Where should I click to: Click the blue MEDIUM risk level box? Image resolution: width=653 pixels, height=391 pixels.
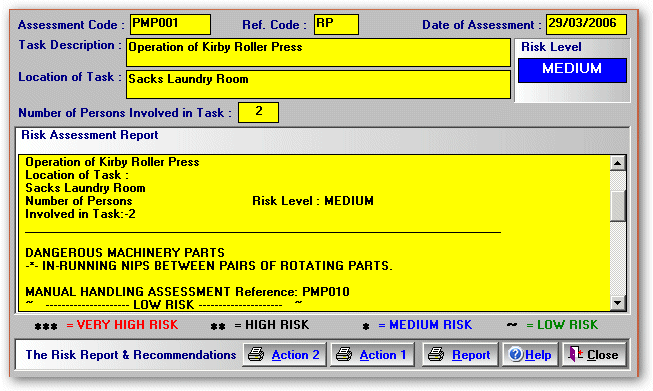coord(572,70)
